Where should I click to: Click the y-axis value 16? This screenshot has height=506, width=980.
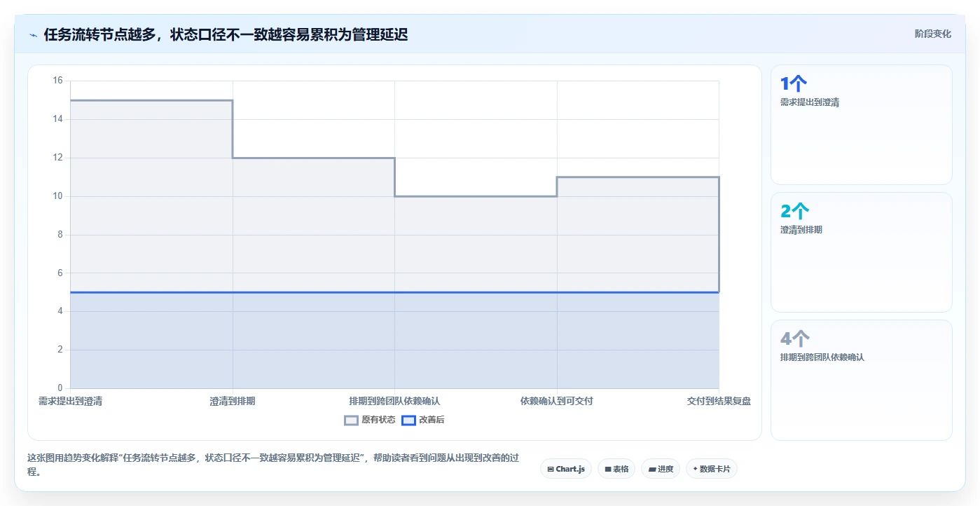57,81
